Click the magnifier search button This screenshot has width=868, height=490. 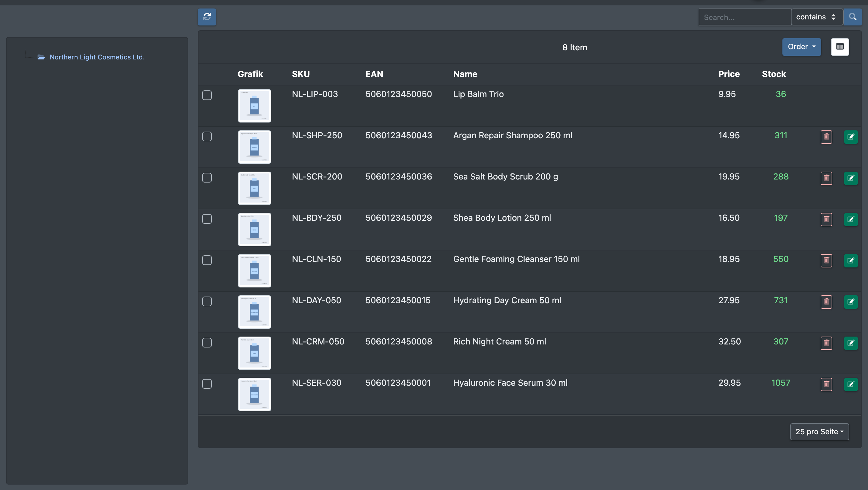[853, 17]
